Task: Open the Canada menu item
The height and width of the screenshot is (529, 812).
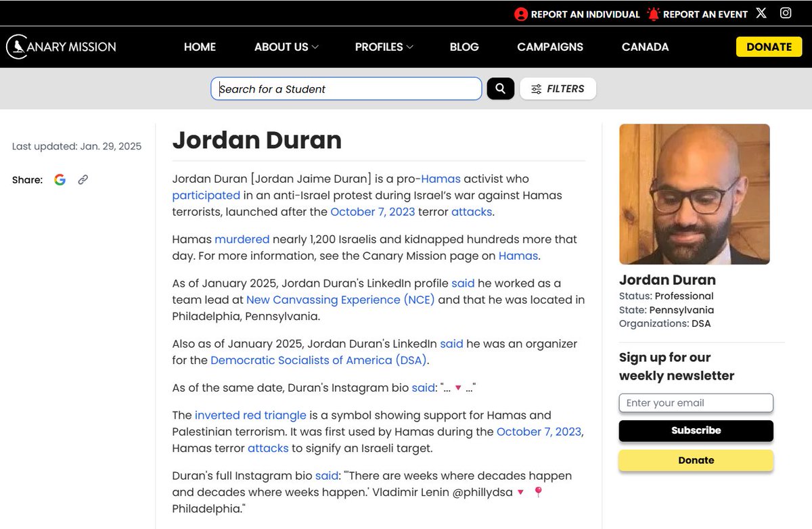Action: (645, 47)
